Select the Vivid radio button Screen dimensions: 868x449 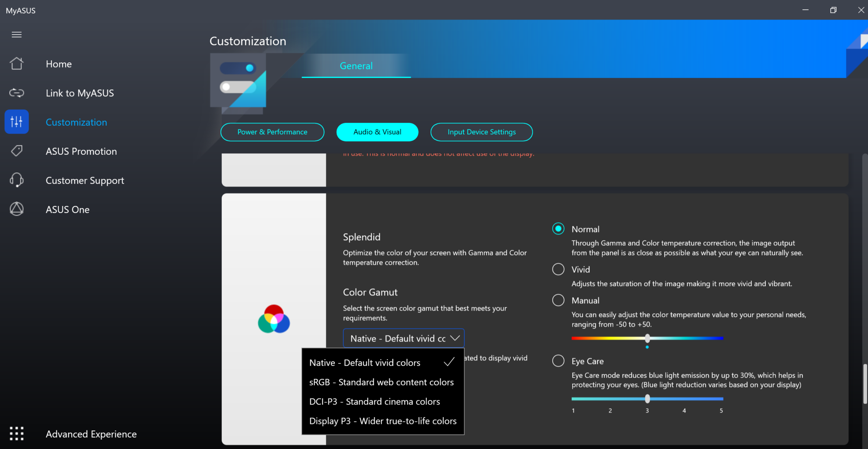click(558, 269)
